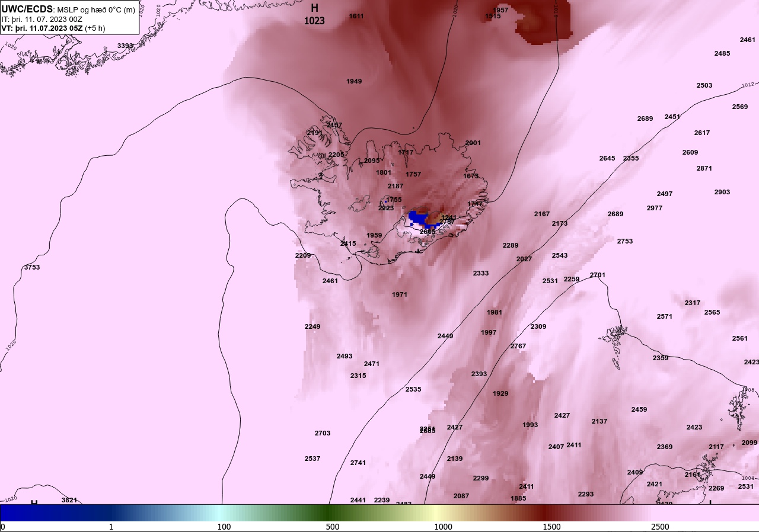Click the 1959 height value
The image size is (759, 532).
click(x=374, y=235)
